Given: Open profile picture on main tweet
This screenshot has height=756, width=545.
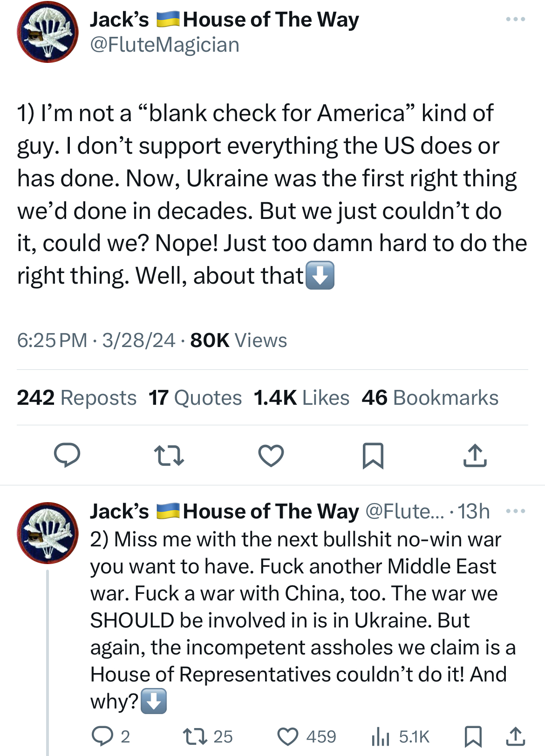Looking at the screenshot, I should [48, 32].
